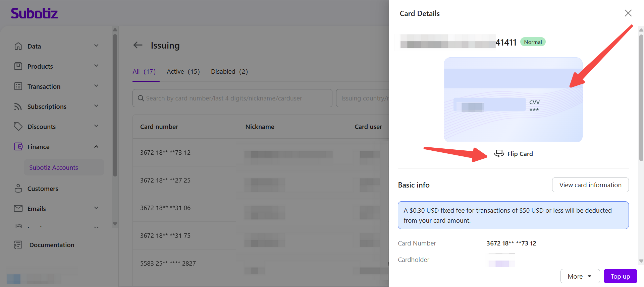Click the Emails envelope icon

[x=18, y=208]
